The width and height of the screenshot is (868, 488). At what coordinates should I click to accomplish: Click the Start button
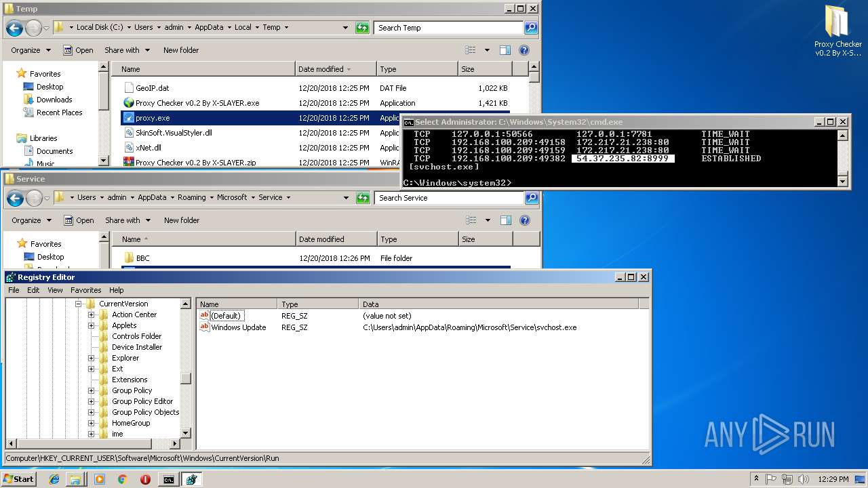pyautogui.click(x=18, y=479)
